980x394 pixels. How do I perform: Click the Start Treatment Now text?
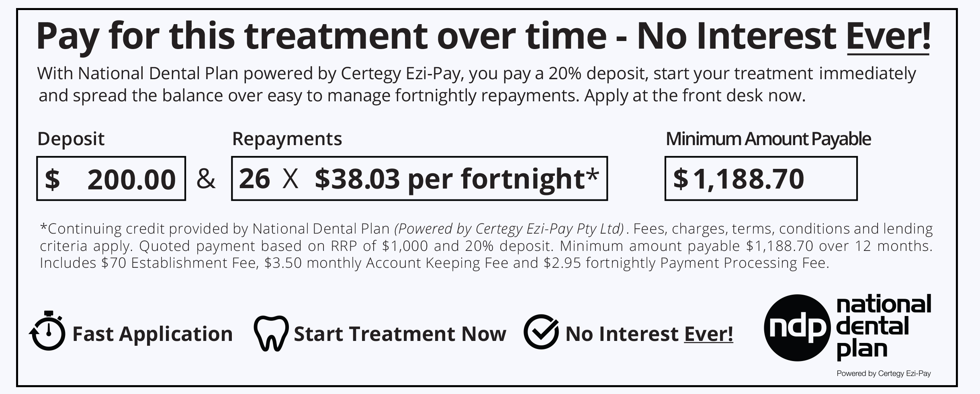400,334
